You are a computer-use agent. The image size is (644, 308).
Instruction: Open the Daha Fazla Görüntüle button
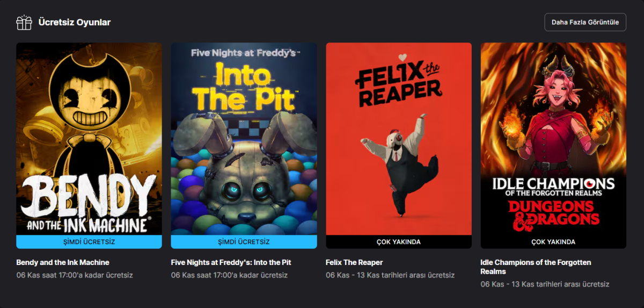pyautogui.click(x=585, y=22)
